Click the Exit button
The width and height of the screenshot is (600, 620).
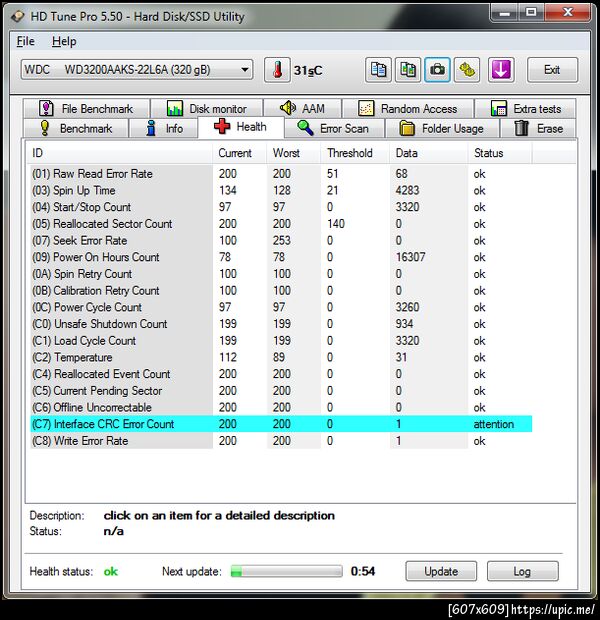coord(552,70)
